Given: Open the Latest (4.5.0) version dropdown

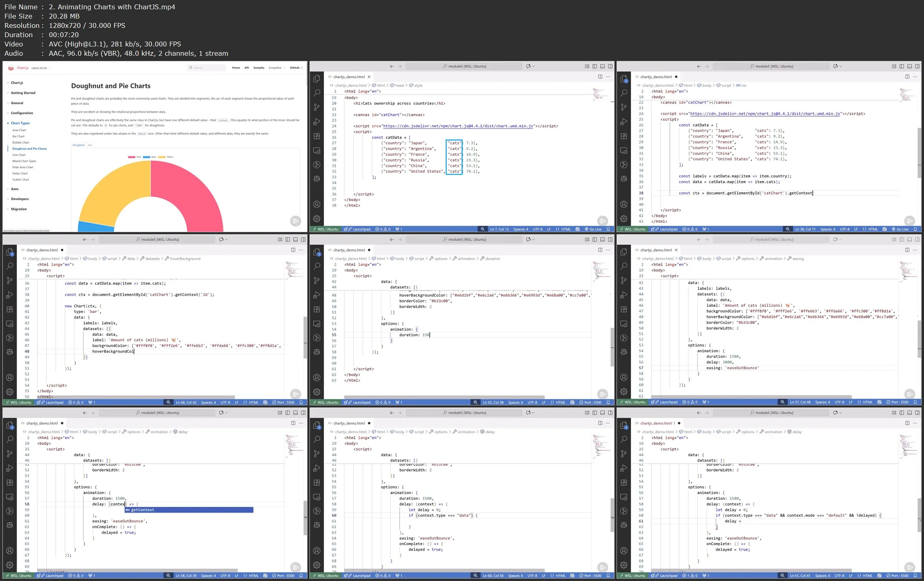Looking at the screenshot, I should point(40,68).
